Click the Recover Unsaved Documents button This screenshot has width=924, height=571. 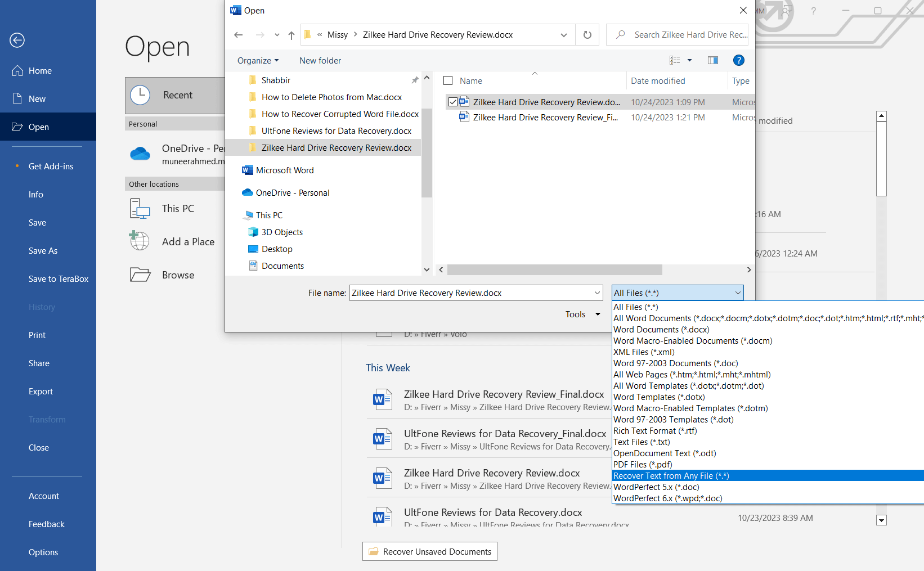click(x=429, y=551)
